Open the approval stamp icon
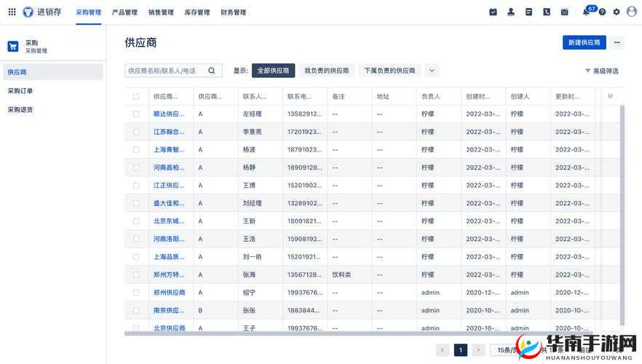 [x=511, y=12]
